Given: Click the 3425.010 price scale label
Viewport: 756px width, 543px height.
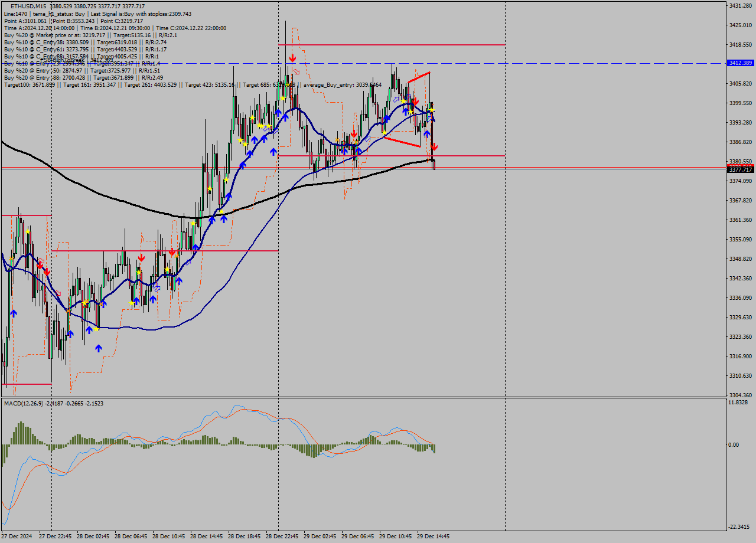Looking at the screenshot, I should click(740, 25).
